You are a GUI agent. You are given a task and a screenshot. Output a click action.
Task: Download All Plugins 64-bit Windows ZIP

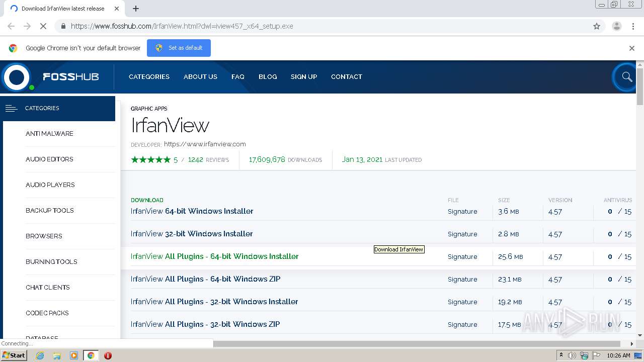coord(206,279)
